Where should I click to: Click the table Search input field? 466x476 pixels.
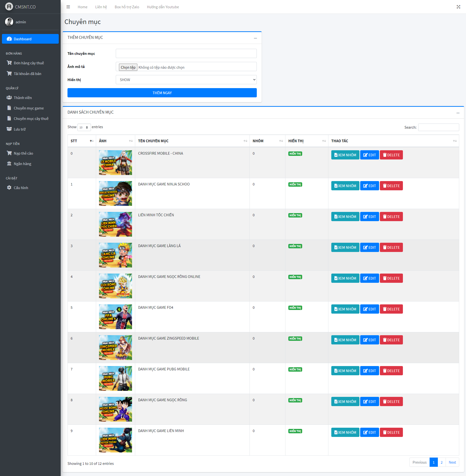[438, 127]
